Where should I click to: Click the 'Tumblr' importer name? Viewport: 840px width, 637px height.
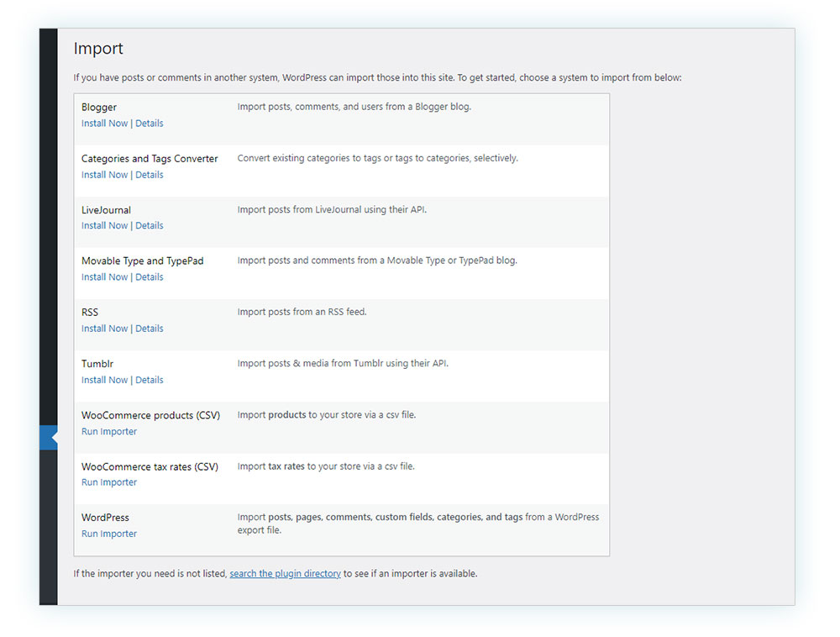[97, 364]
